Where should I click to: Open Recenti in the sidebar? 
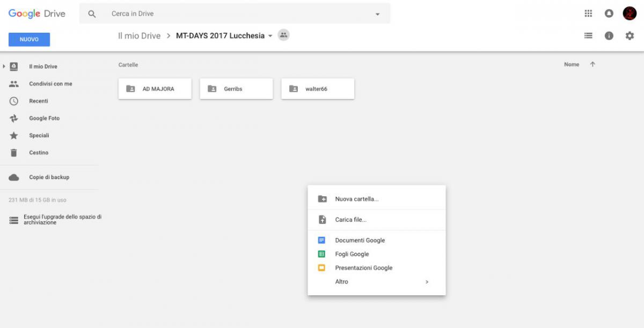(x=39, y=101)
